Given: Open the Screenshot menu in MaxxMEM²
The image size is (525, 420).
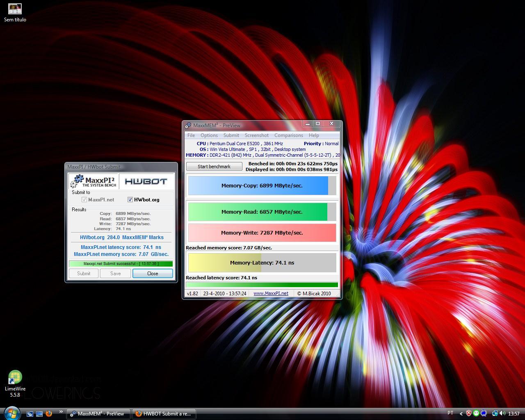Looking at the screenshot, I should [x=257, y=135].
